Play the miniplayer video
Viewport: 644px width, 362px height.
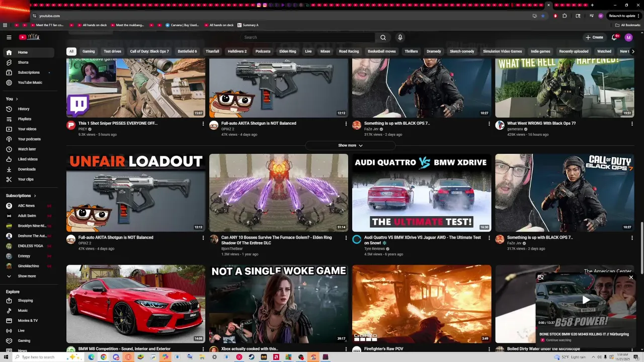pyautogui.click(x=586, y=300)
